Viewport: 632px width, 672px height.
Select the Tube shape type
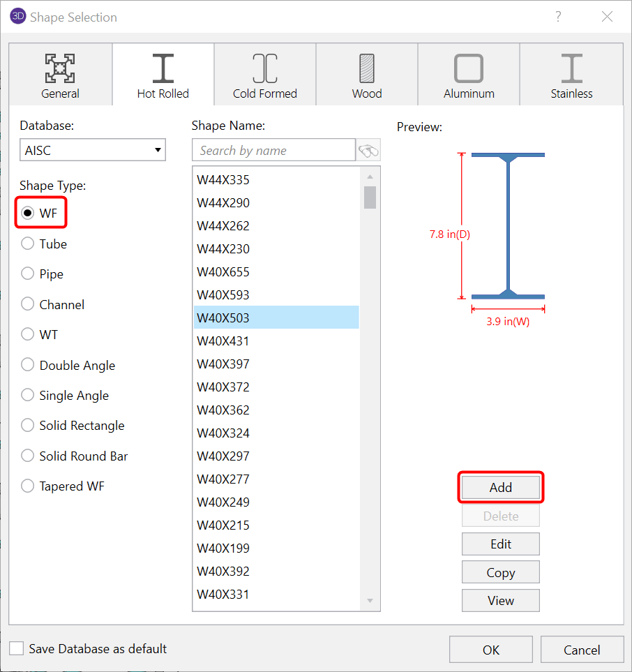click(28, 244)
